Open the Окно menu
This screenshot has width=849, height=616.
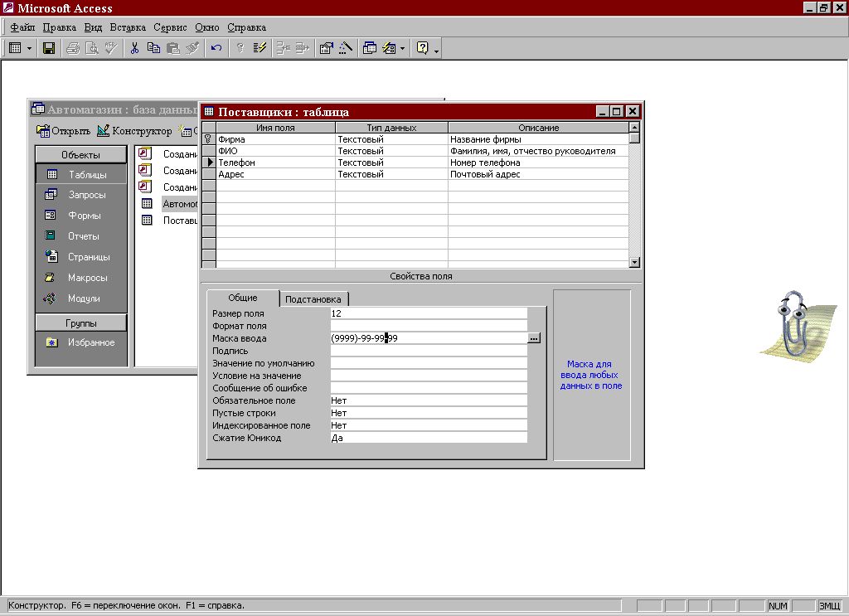pyautogui.click(x=207, y=27)
